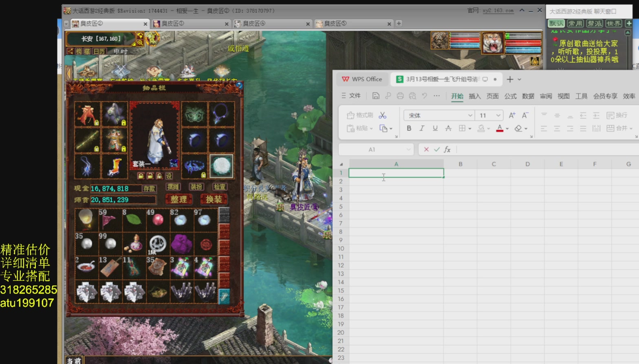Click the blue help orb on inventory panel

(239, 86)
